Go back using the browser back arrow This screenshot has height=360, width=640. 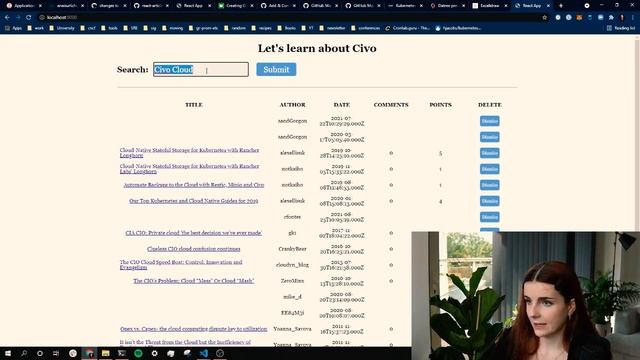[7, 18]
